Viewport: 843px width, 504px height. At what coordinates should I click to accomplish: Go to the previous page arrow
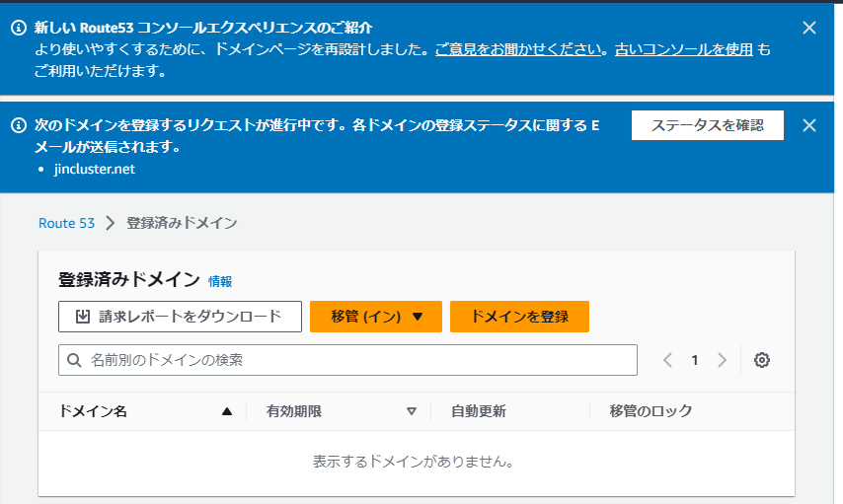coord(668,360)
